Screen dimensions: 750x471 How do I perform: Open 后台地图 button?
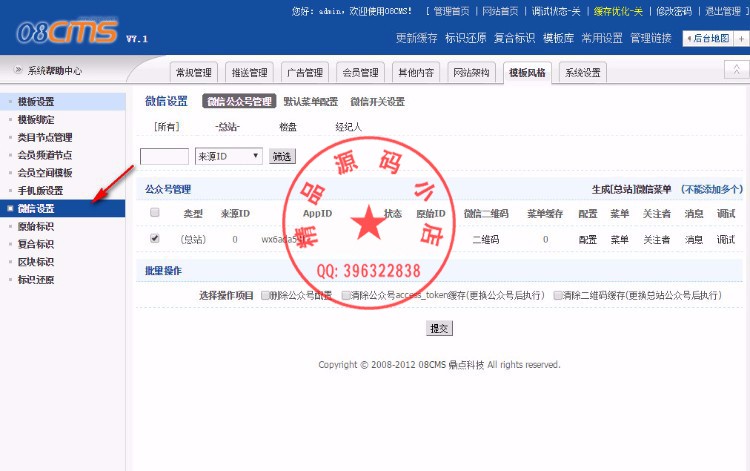[x=708, y=39]
